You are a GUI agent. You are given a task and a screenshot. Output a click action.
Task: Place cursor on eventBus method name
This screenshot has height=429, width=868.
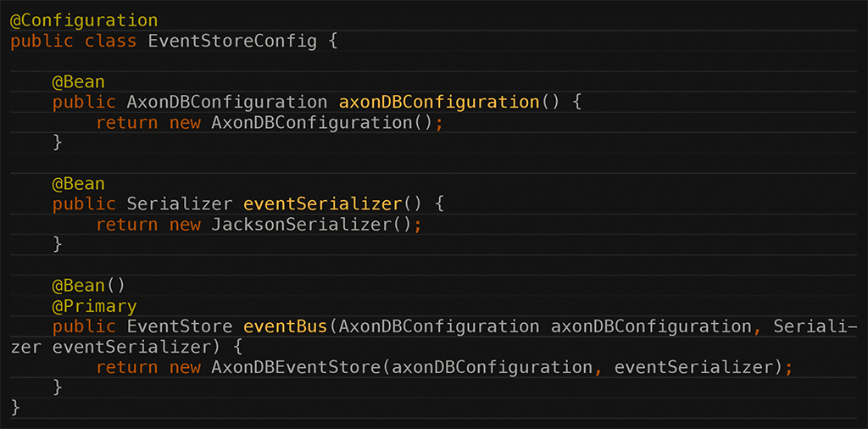click(x=286, y=326)
